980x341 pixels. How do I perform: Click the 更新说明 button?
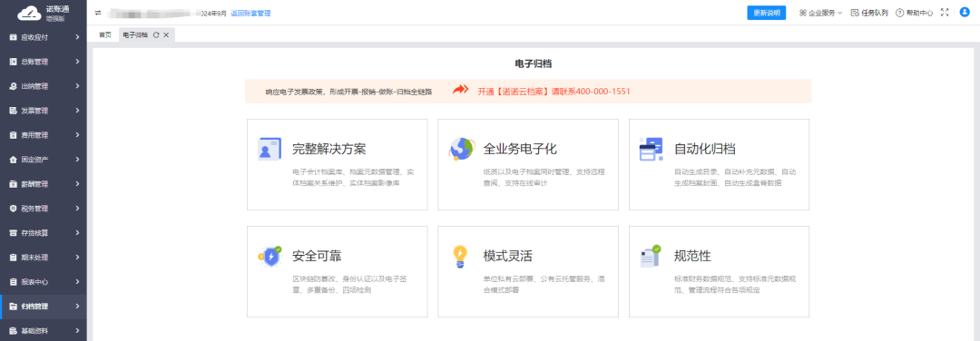tap(766, 13)
